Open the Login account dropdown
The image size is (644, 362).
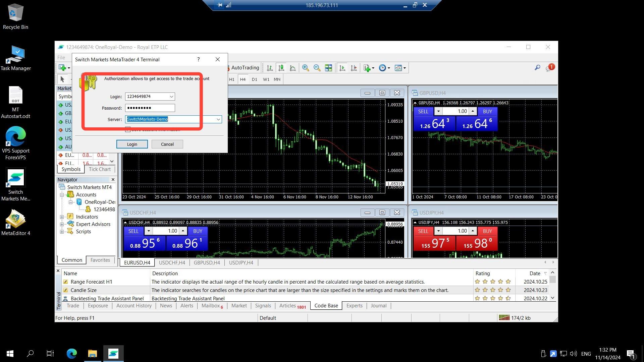coord(171,97)
